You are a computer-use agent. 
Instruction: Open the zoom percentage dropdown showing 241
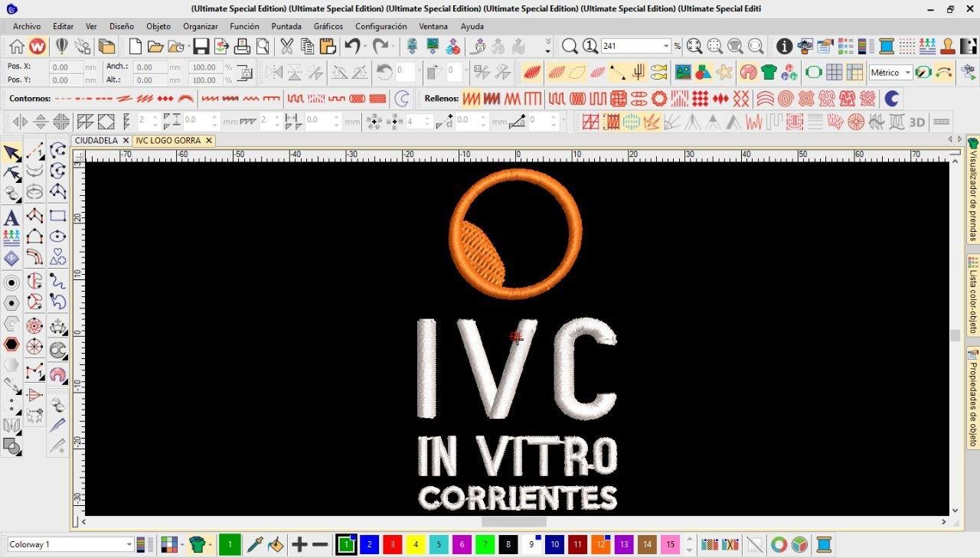click(665, 47)
